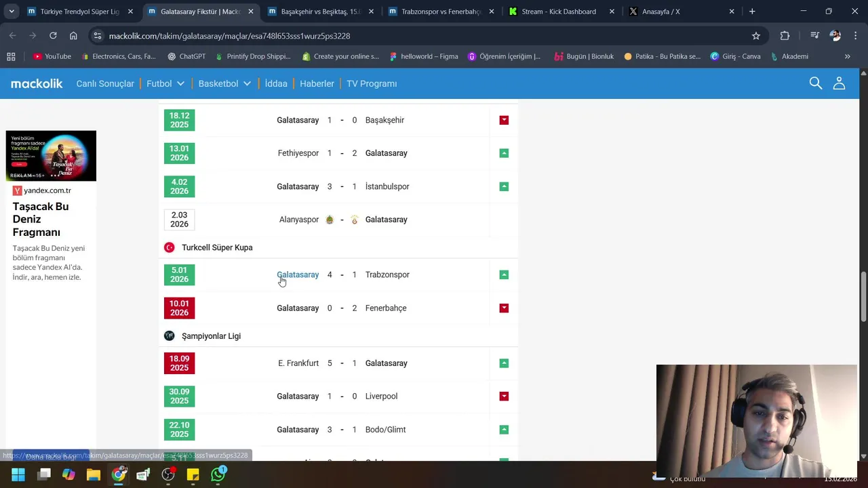Expand Galatasaray-Bodo/Glimt match details arrow
This screenshot has height=488, width=868.
point(504,430)
